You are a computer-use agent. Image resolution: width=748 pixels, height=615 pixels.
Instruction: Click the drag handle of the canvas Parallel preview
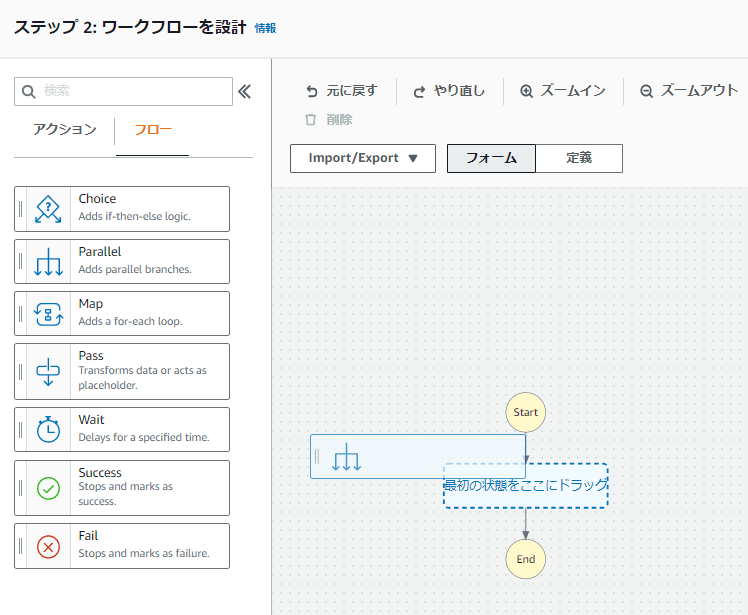(317, 457)
